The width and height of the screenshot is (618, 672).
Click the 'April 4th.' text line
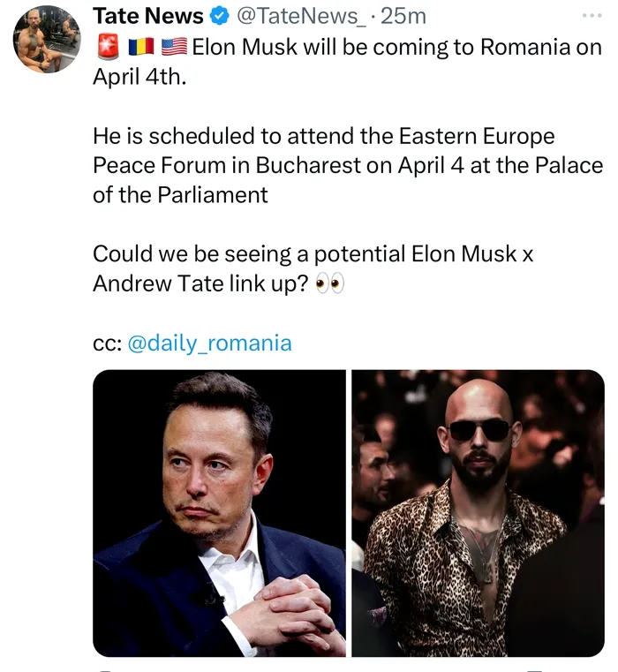[139, 76]
